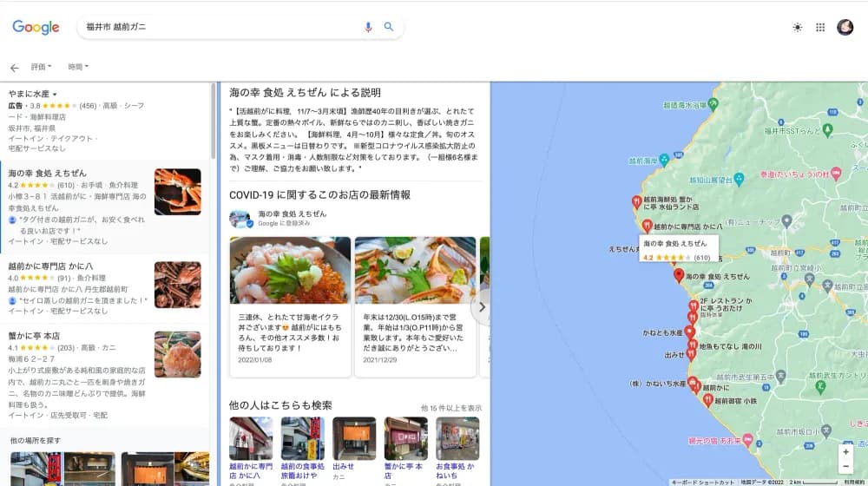The height and width of the screenshot is (486, 868).
Task: Open the Google apps grid
Action: point(820,28)
